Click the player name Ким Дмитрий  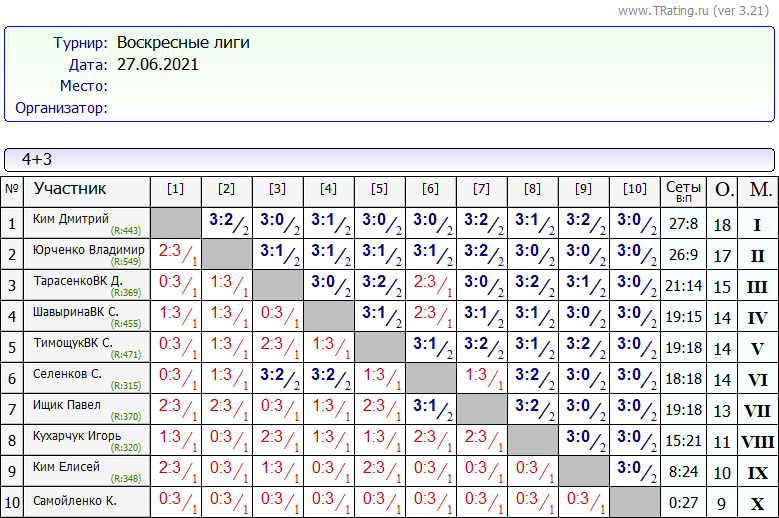71,219
